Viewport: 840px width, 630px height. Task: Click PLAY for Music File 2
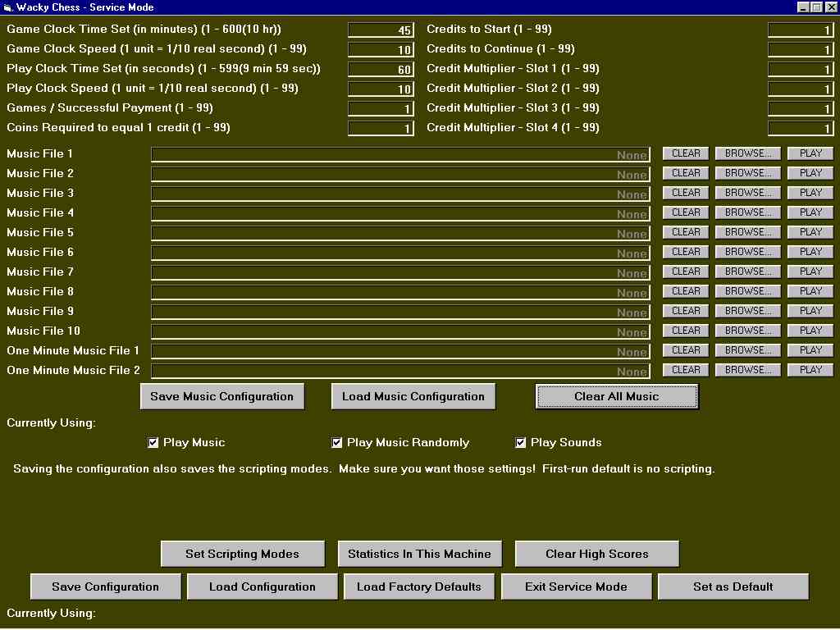(x=810, y=174)
